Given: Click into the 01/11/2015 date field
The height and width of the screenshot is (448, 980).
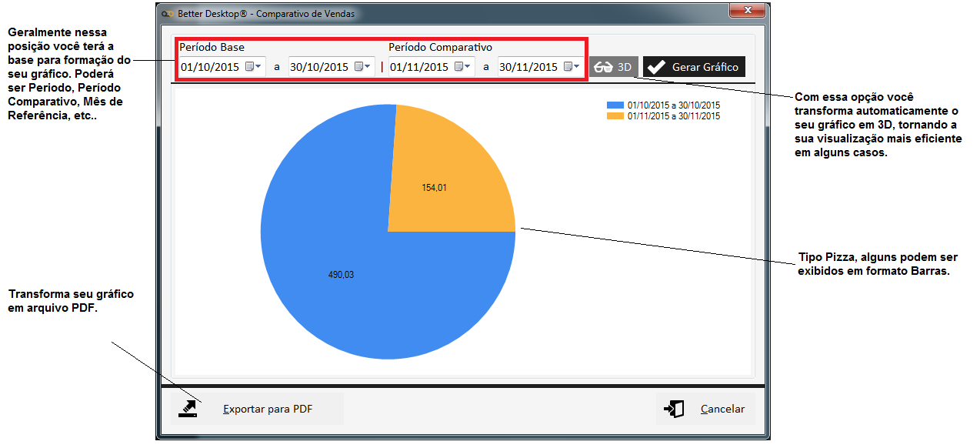Looking at the screenshot, I should point(419,67).
